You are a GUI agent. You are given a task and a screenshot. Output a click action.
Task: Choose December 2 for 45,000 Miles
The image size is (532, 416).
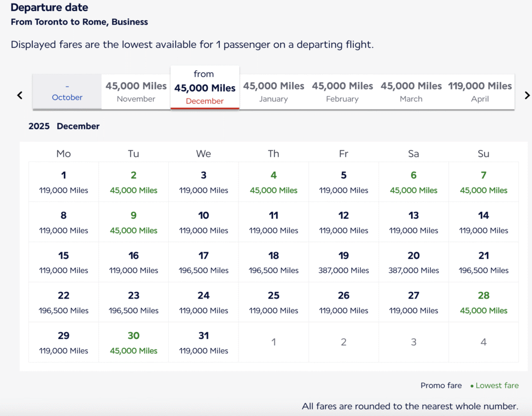[x=134, y=182]
